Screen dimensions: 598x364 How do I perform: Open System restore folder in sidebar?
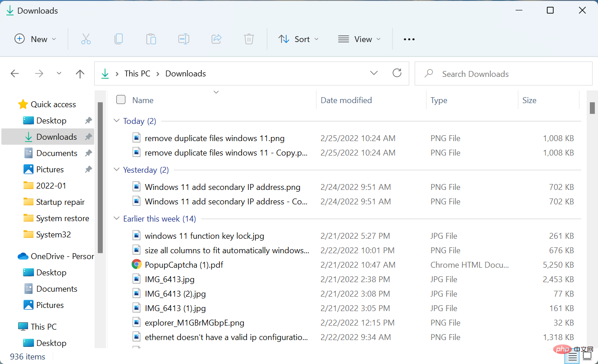(62, 218)
